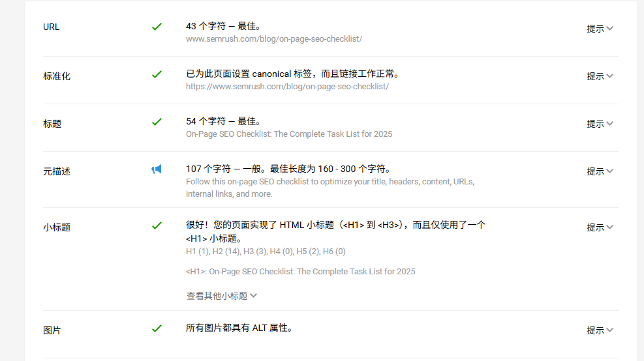Click the heading counts line H1 (1), H2 (14)
This screenshot has width=644, height=361.
[266, 252]
